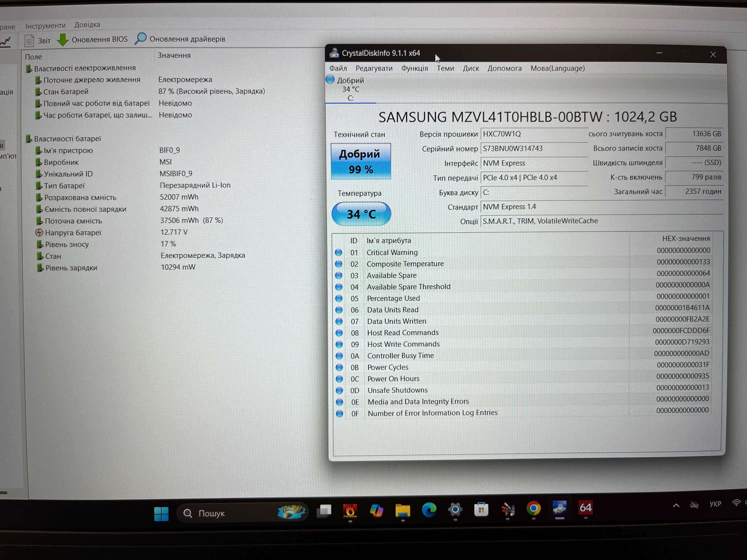747x560 pixels.
Task: Click the Оновлення BIOS toolbar label
Action: click(100, 39)
